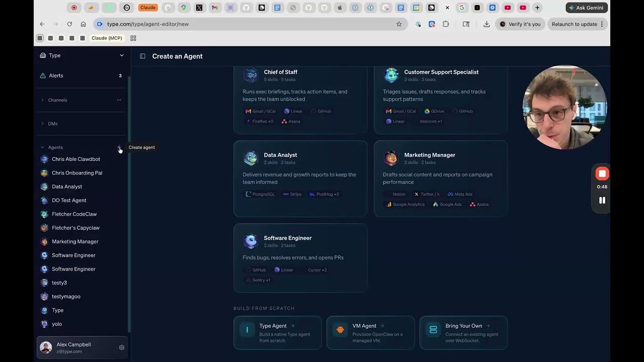This screenshot has width=644, height=362.
Task: Choose the Chief of Staff template title
Action: [280, 72]
